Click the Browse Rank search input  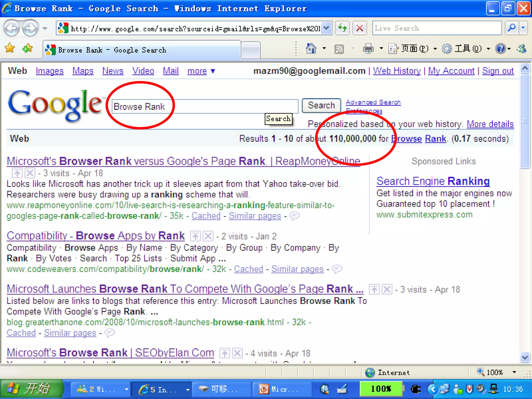205,107
